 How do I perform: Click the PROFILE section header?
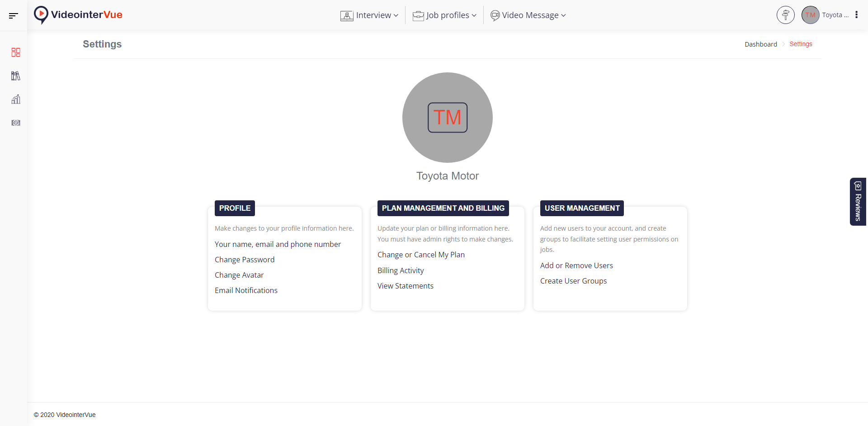pos(235,208)
